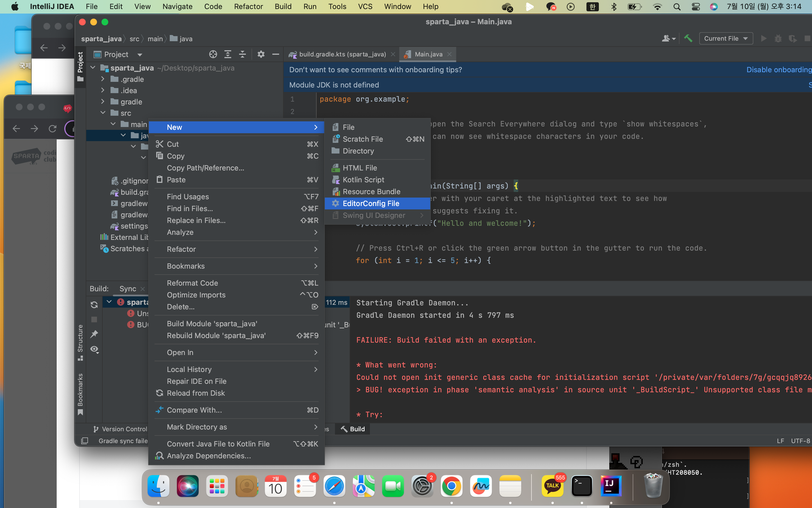Open System Settings from the Dock

click(x=422, y=486)
